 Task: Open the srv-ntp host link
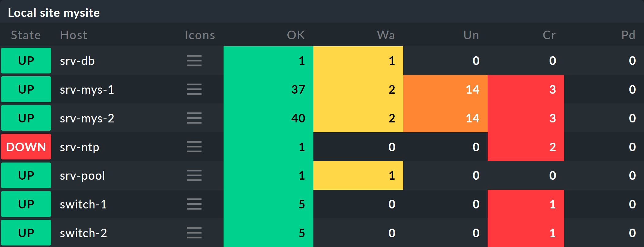point(79,147)
